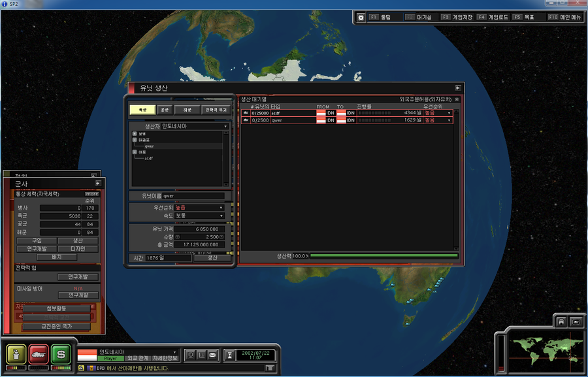Click the hourglass game speed icon
588x377 pixels.
pos(230,355)
